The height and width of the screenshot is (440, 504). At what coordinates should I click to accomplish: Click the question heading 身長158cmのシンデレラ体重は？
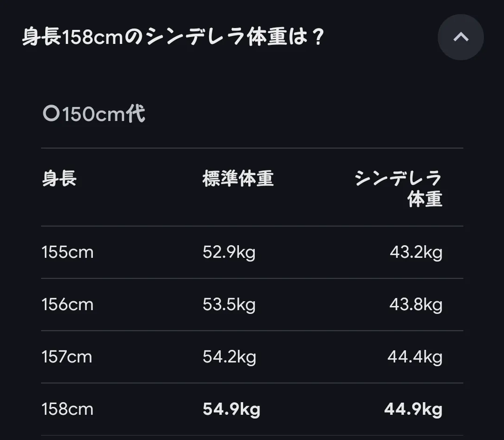coord(173,37)
